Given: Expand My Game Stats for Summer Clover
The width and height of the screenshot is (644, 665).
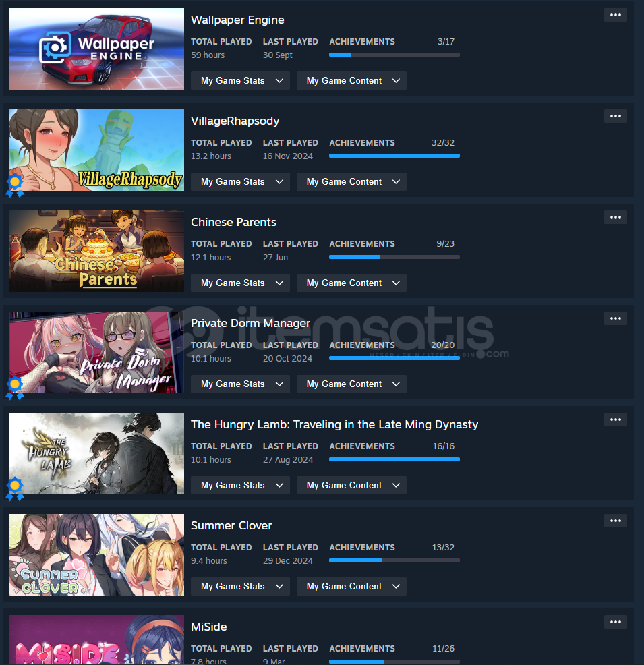Looking at the screenshot, I should coord(240,586).
